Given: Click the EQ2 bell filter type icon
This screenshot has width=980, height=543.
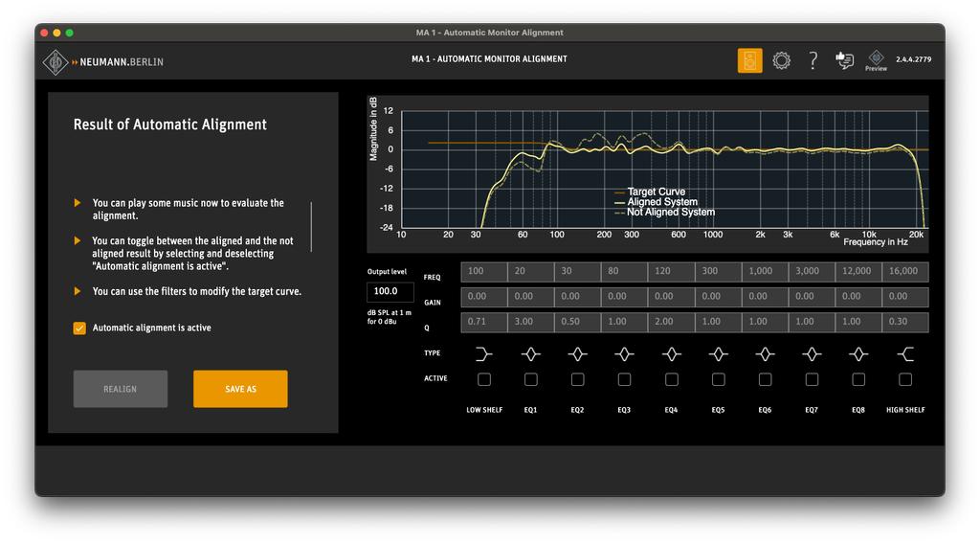Looking at the screenshot, I should click(x=577, y=354).
